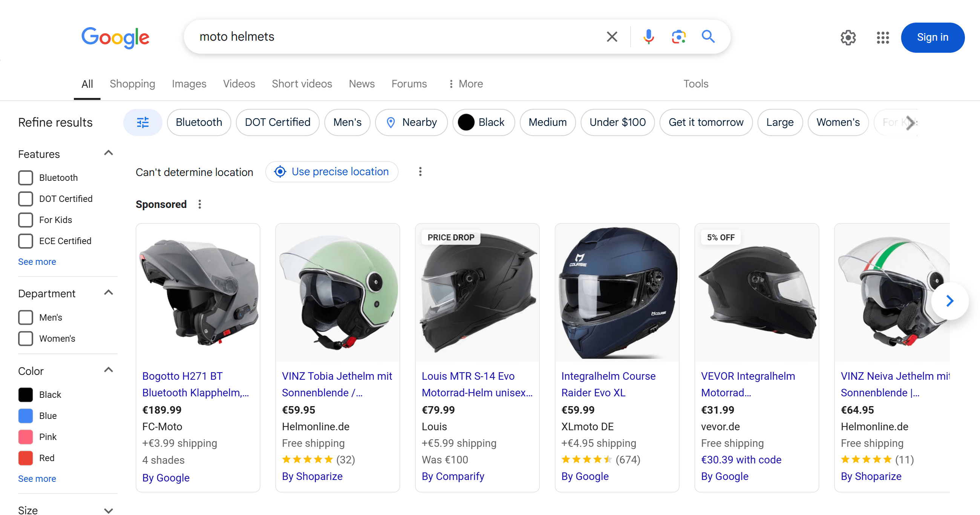Image resolution: width=980 pixels, height=515 pixels.
Task: Click the voice search microphone icon
Action: click(x=648, y=37)
